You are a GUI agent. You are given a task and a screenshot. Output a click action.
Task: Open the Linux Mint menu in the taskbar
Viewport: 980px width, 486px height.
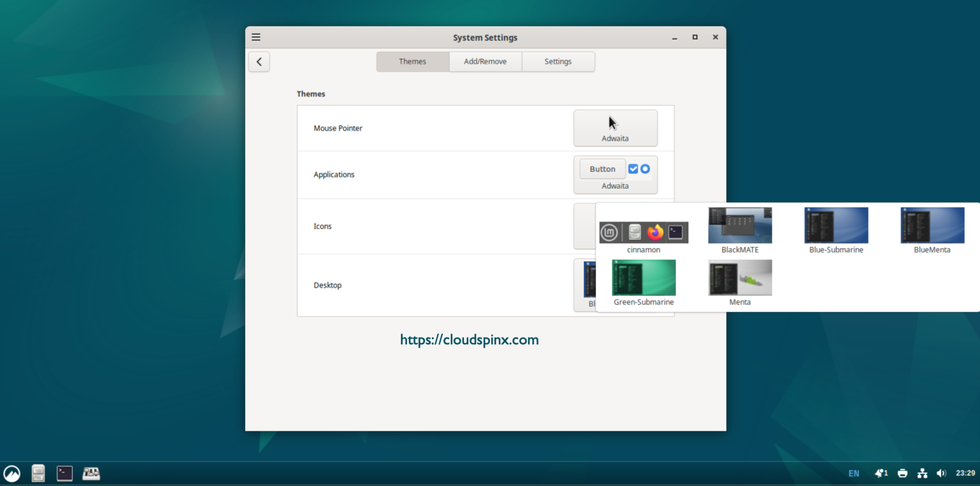[x=11, y=473]
